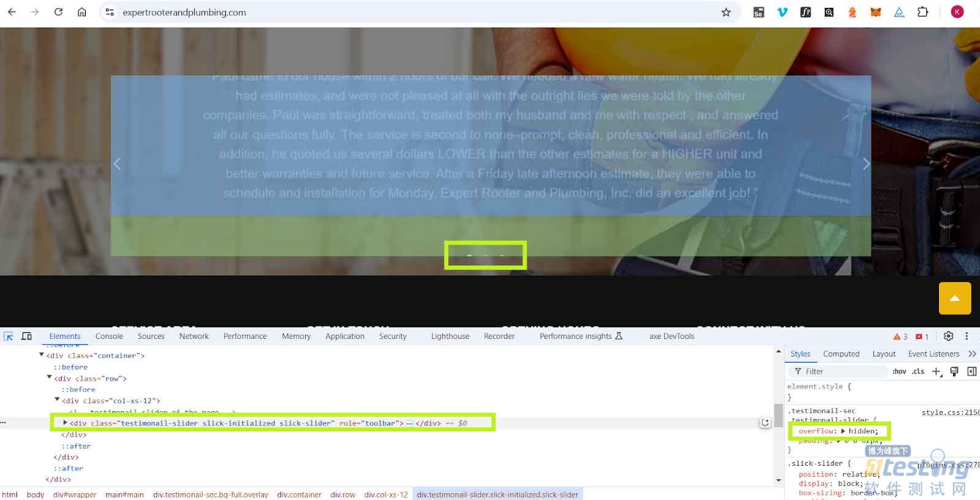Switch to the Computed tab

(x=841, y=354)
